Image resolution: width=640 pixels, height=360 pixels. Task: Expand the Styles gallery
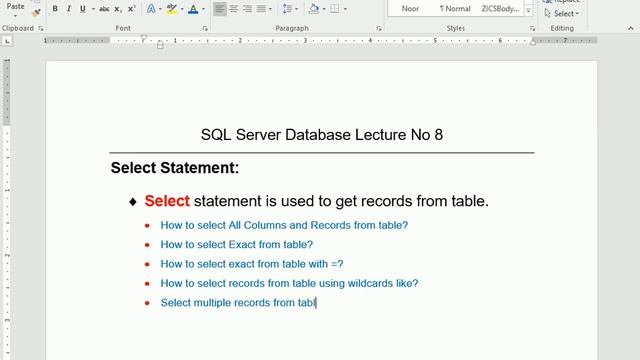click(529, 11)
